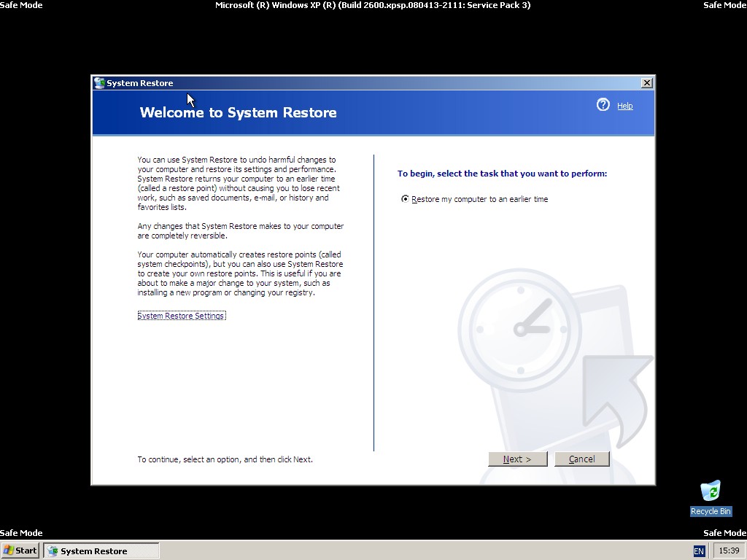
Task: Click the Help question mark icon
Action: pyautogui.click(x=603, y=105)
